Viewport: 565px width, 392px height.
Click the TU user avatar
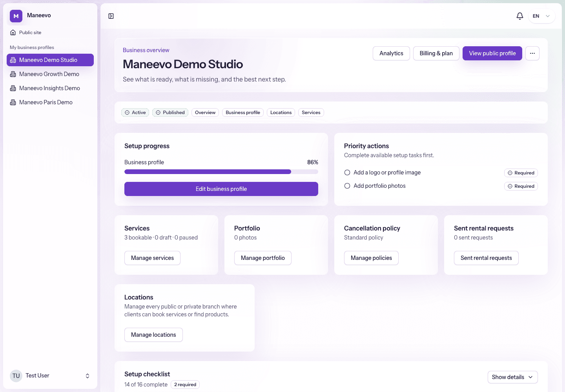(x=16, y=376)
